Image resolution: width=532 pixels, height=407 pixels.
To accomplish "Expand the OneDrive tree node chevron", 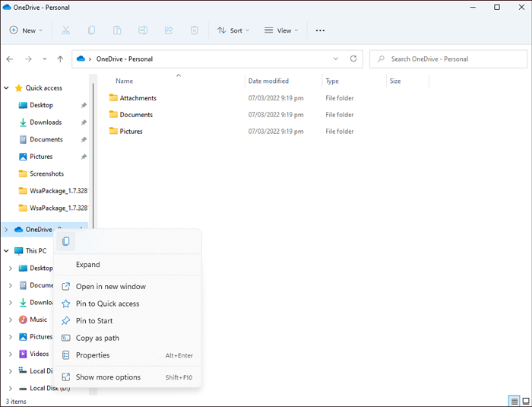I will 6,230.
